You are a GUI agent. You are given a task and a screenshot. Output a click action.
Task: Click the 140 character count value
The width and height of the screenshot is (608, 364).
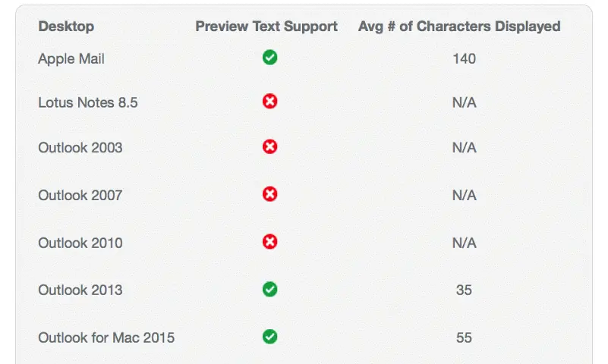click(464, 59)
